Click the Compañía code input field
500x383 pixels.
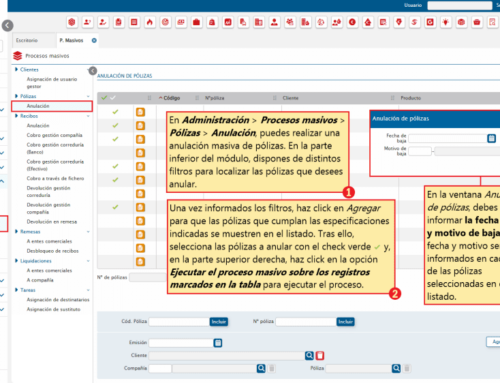(160, 368)
